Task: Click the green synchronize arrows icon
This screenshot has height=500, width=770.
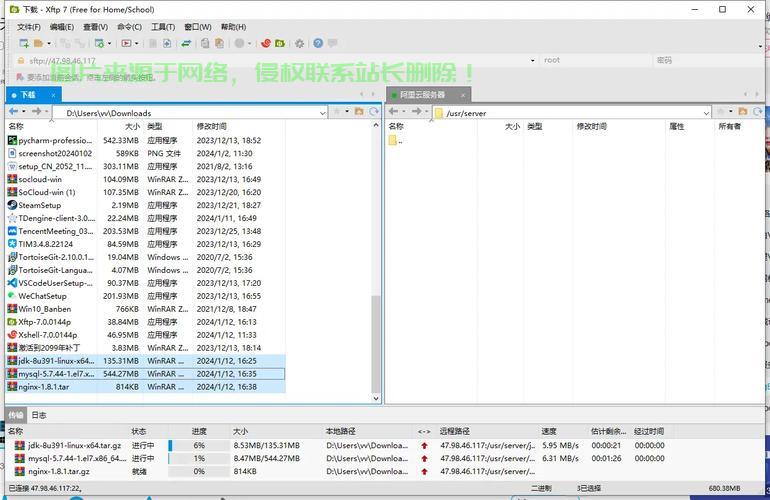Action: [x=186, y=43]
